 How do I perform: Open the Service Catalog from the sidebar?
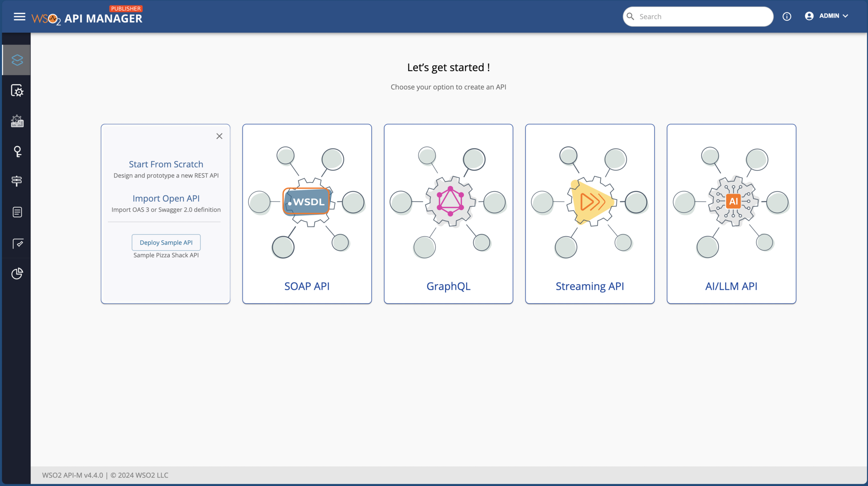pyautogui.click(x=17, y=121)
